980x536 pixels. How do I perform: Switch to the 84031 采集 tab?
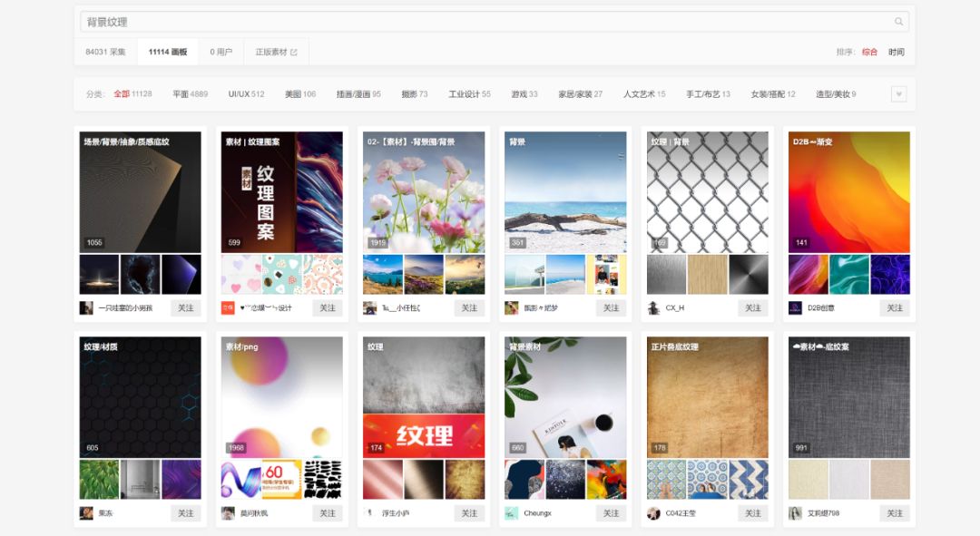[x=105, y=52]
